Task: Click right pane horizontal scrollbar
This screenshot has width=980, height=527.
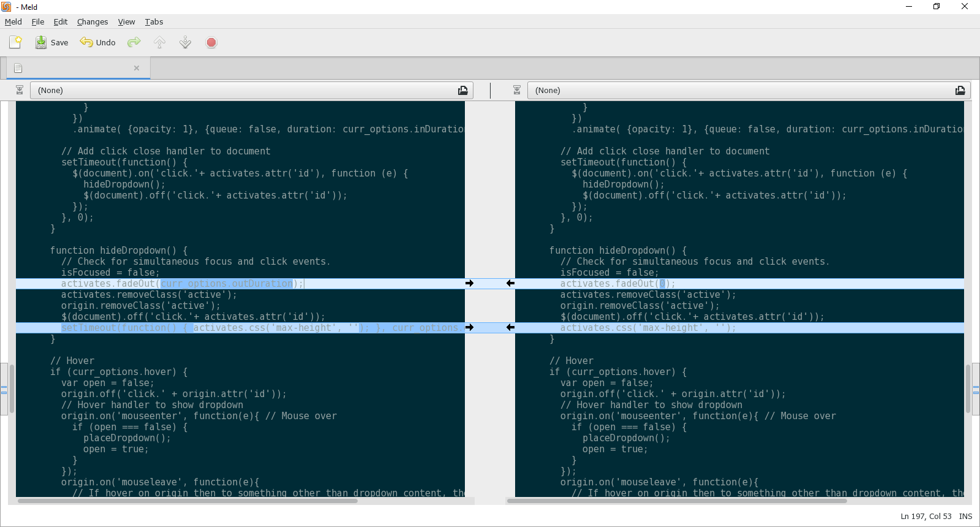Action: point(677,501)
